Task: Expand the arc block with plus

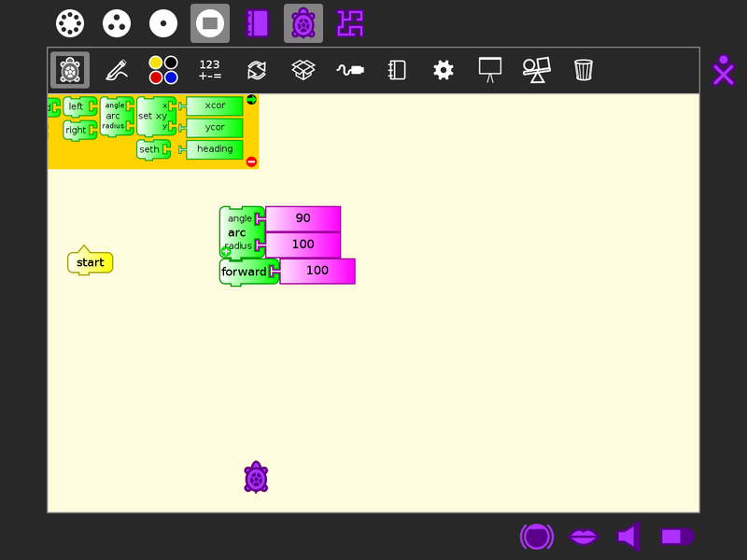Action: [x=226, y=251]
